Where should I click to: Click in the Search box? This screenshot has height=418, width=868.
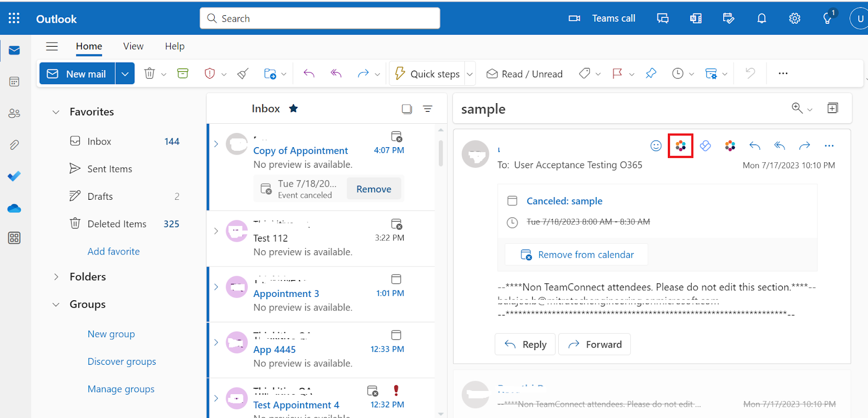(320, 18)
